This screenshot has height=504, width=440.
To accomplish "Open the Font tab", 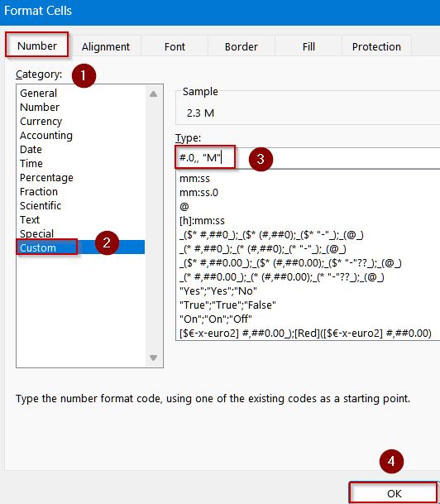I will tap(175, 46).
